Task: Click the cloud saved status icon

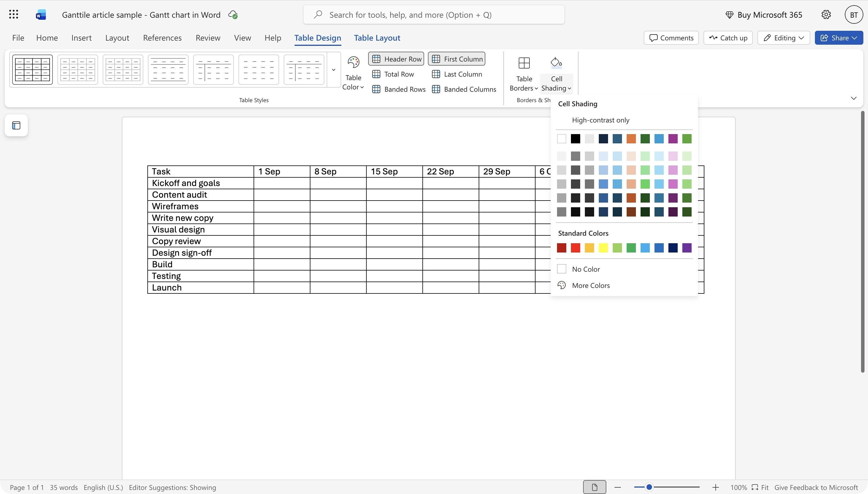Action: point(233,15)
